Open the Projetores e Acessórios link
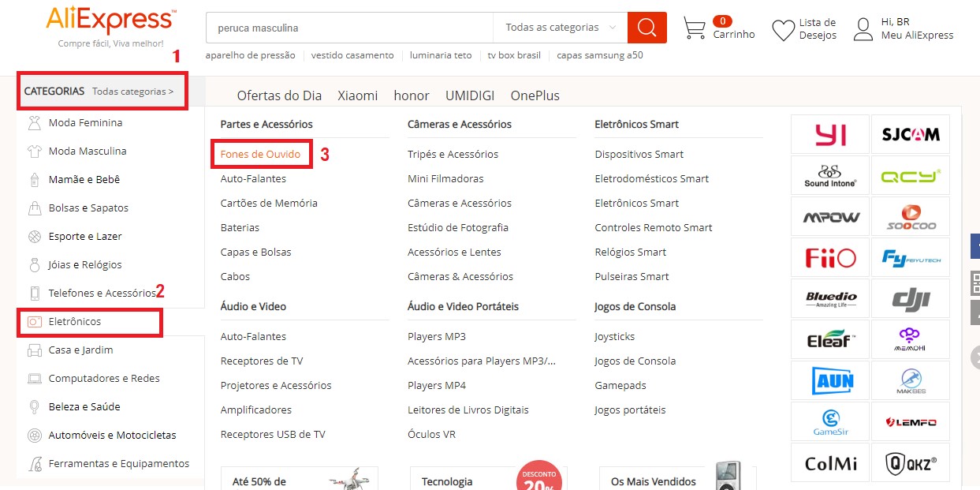The image size is (980, 490). (276, 385)
